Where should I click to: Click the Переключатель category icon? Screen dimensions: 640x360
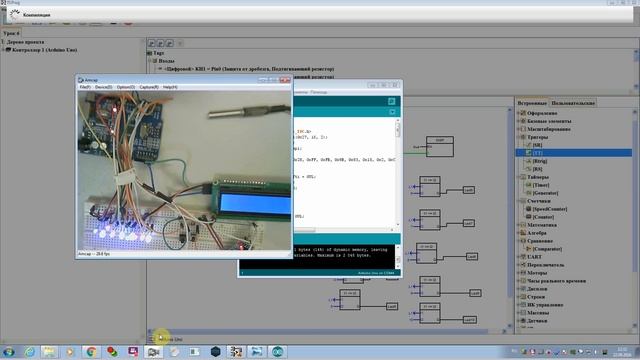(x=523, y=265)
